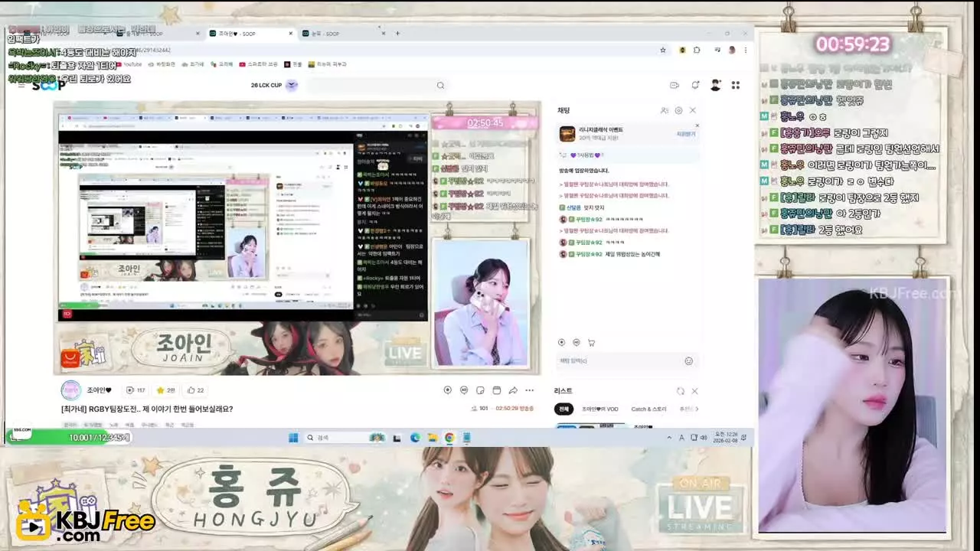Click the calendar icon under the stream

pos(496,390)
